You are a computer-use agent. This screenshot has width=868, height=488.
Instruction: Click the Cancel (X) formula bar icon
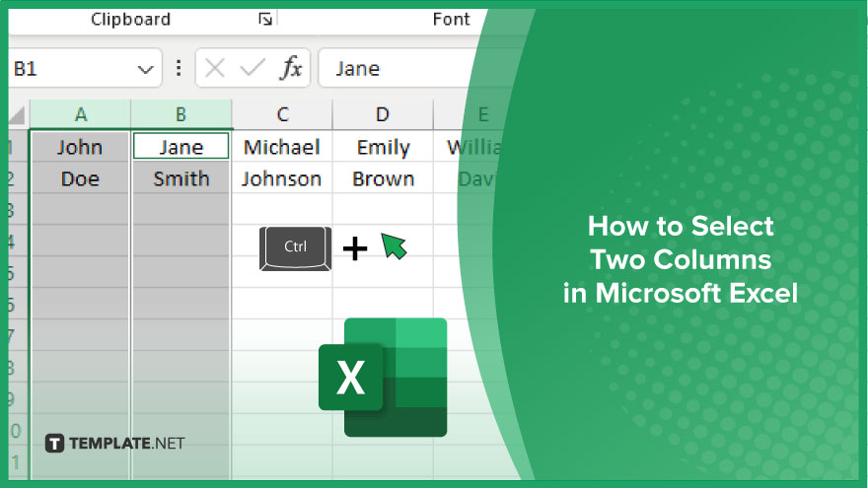click(214, 69)
